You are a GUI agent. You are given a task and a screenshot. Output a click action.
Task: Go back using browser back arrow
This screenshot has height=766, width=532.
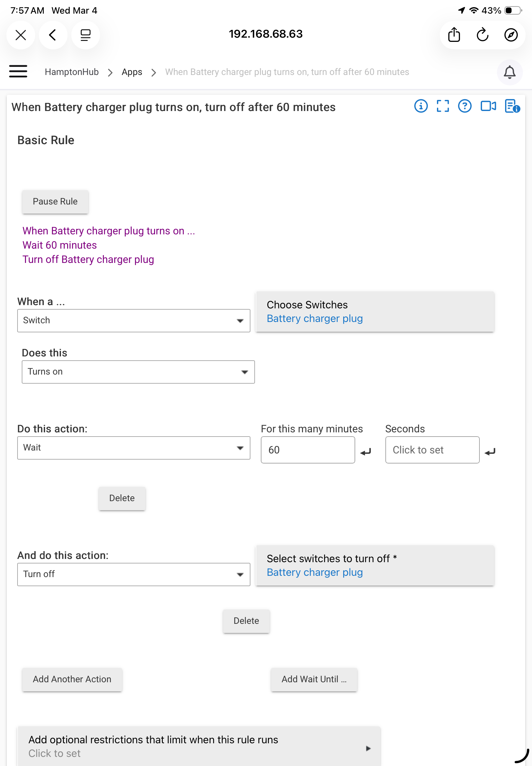pyautogui.click(x=53, y=35)
